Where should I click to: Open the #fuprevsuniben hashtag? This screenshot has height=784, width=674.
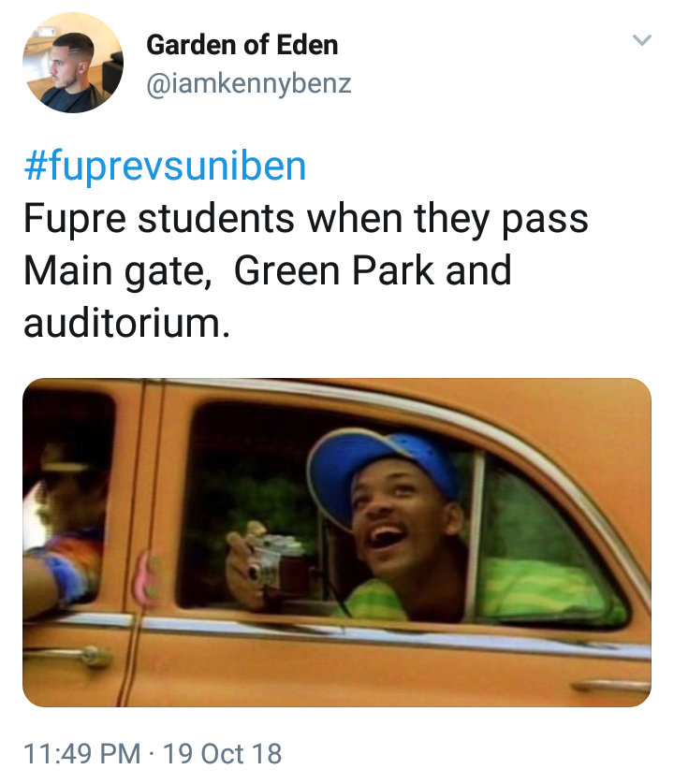(x=165, y=167)
